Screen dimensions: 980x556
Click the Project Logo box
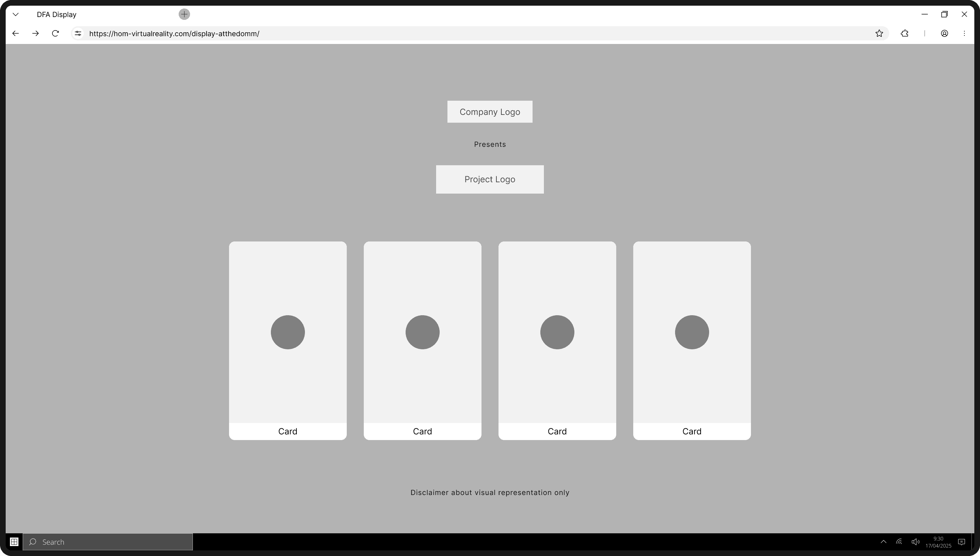pos(490,179)
